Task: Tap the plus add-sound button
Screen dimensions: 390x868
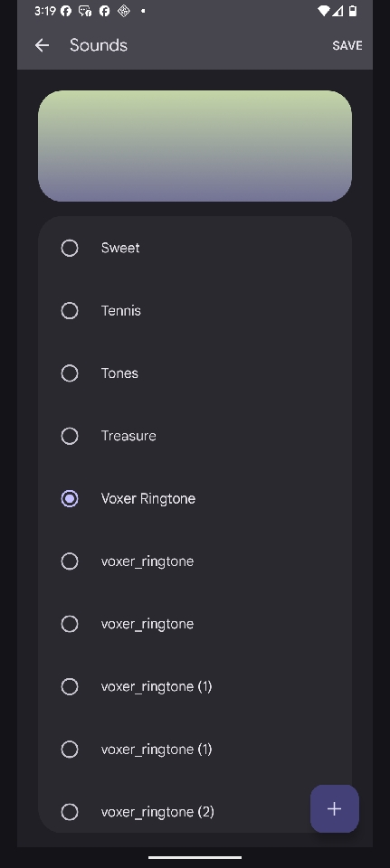Action: coord(334,808)
